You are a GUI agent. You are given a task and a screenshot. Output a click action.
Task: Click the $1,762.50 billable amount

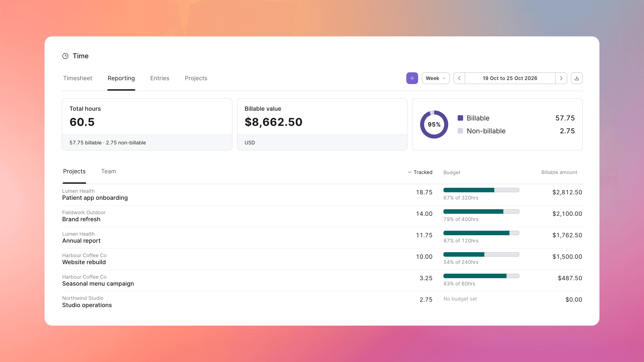pos(567,235)
